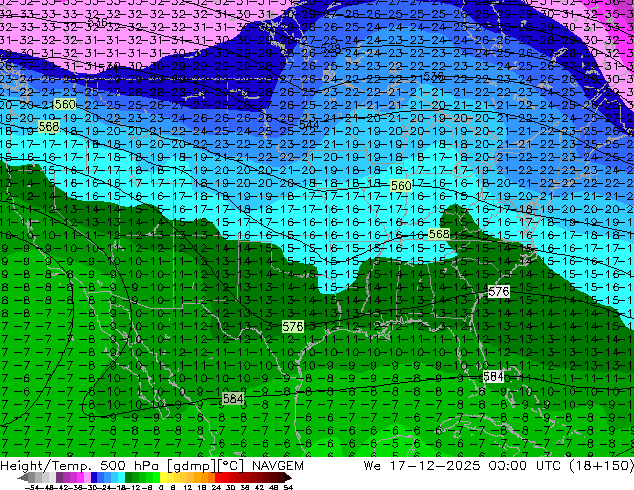Image resolution: width=634 pixels, height=490 pixels.
Task: Click the cyan legend swatch
Action: pyautogui.click(x=121, y=477)
